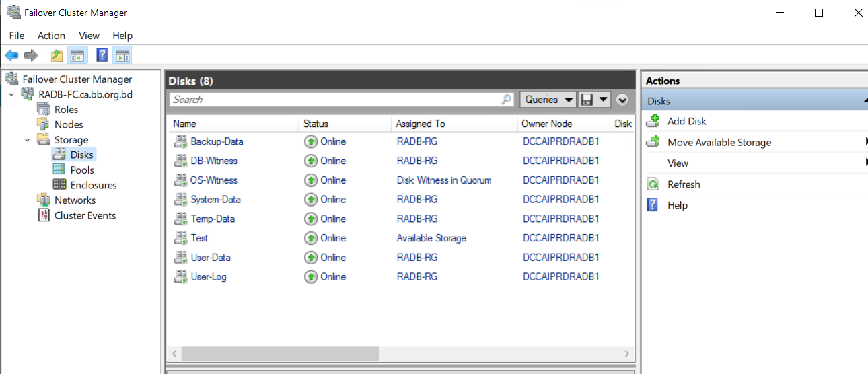Click the horizontal scrollbar left arrow
868x374 pixels.
[174, 353]
